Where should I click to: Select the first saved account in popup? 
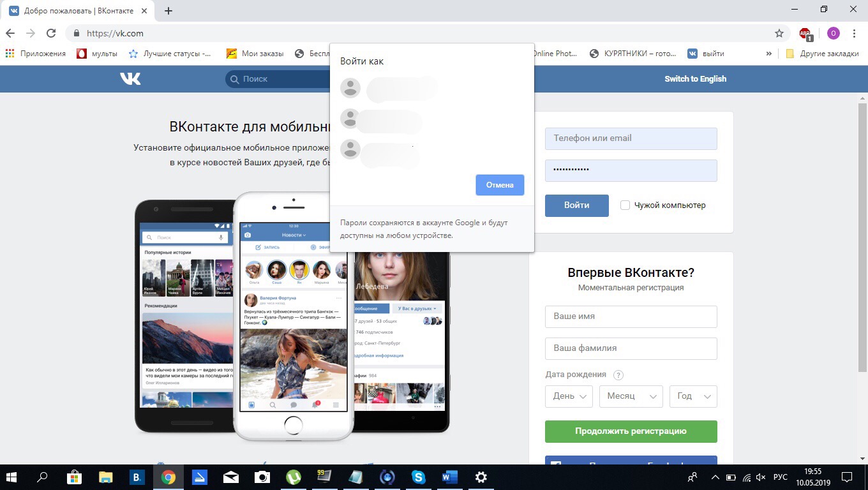pyautogui.click(x=431, y=88)
